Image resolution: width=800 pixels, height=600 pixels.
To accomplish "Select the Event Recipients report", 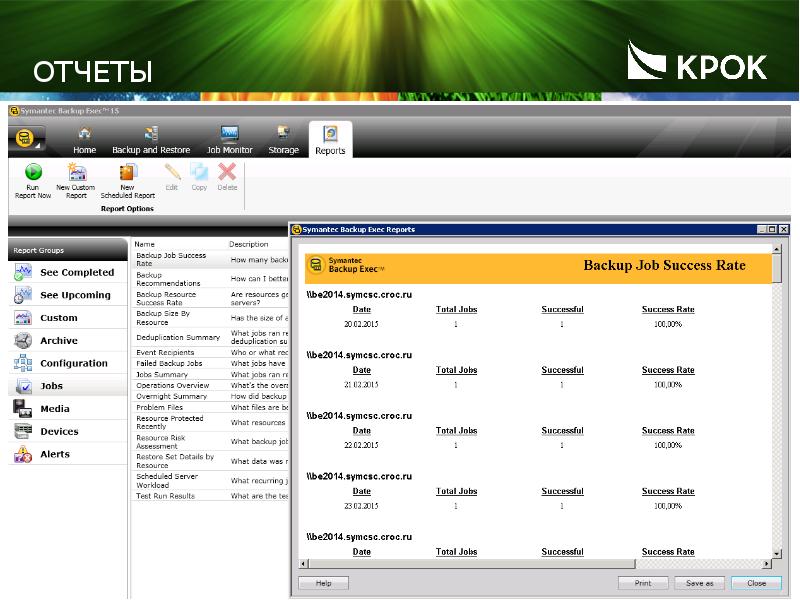I will pos(210,352).
